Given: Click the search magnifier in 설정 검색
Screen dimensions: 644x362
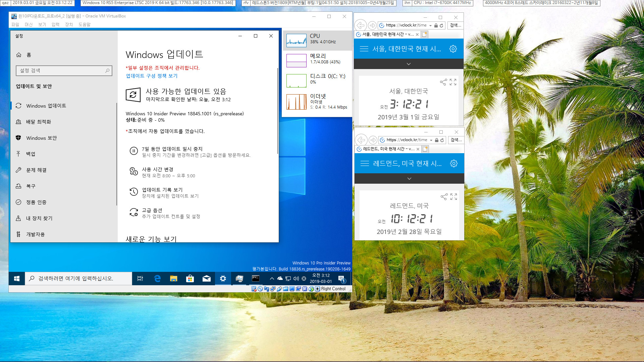Looking at the screenshot, I should pyautogui.click(x=107, y=70).
